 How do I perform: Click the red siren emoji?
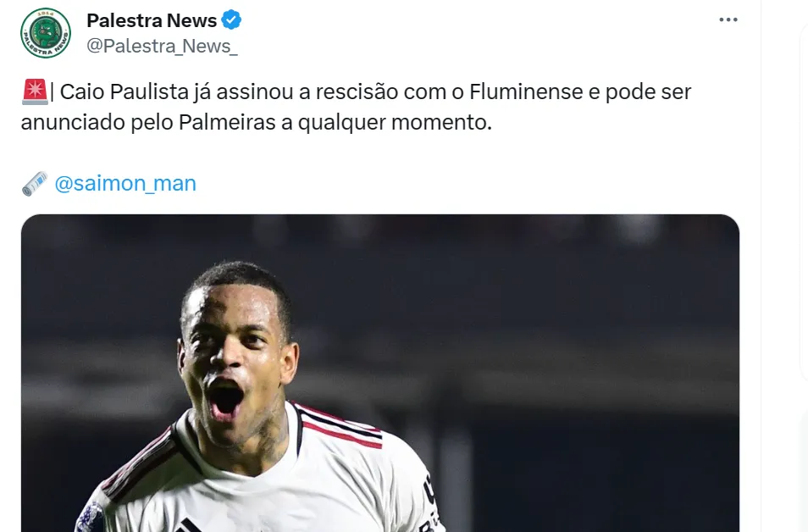click(35, 91)
